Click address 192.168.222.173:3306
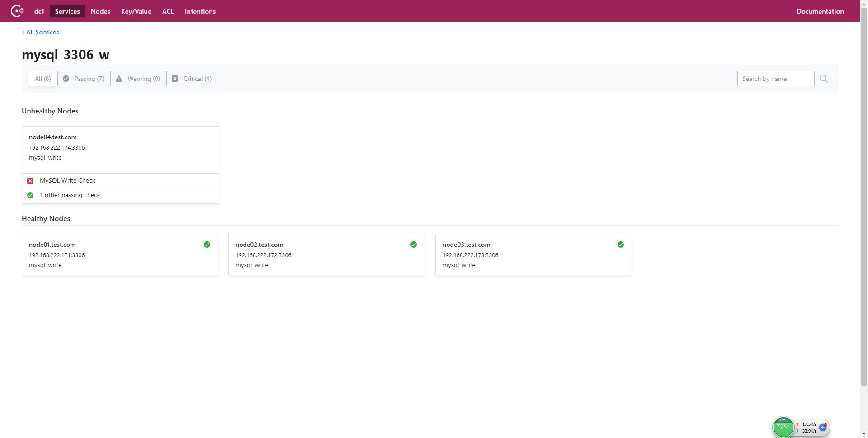 coord(471,255)
